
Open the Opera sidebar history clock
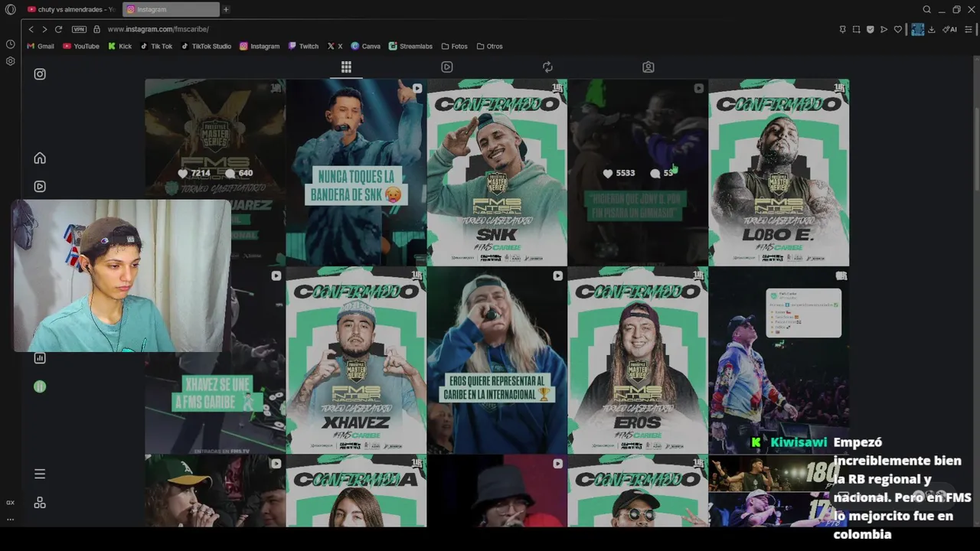(10, 44)
